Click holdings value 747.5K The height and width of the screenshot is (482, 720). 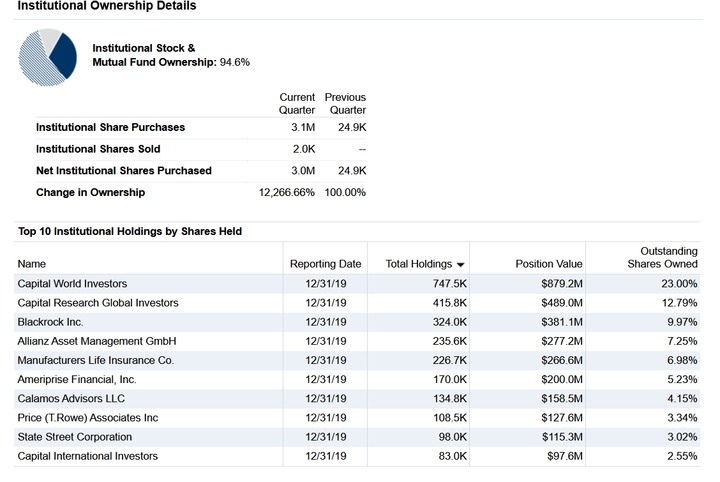450,284
